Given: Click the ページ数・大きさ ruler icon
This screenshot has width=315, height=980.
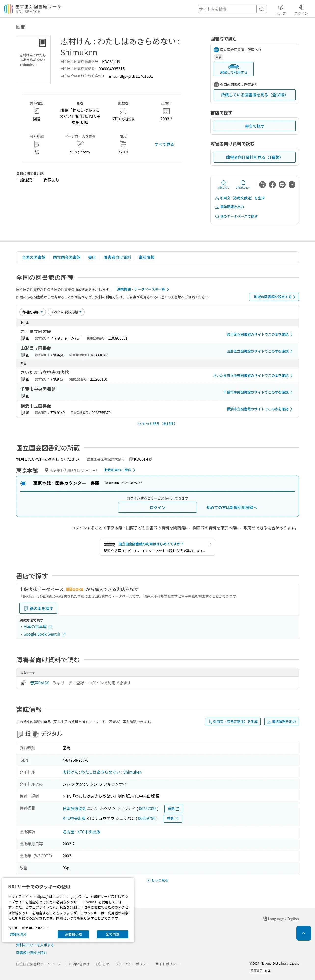Looking at the screenshot, I should click(x=80, y=144).
